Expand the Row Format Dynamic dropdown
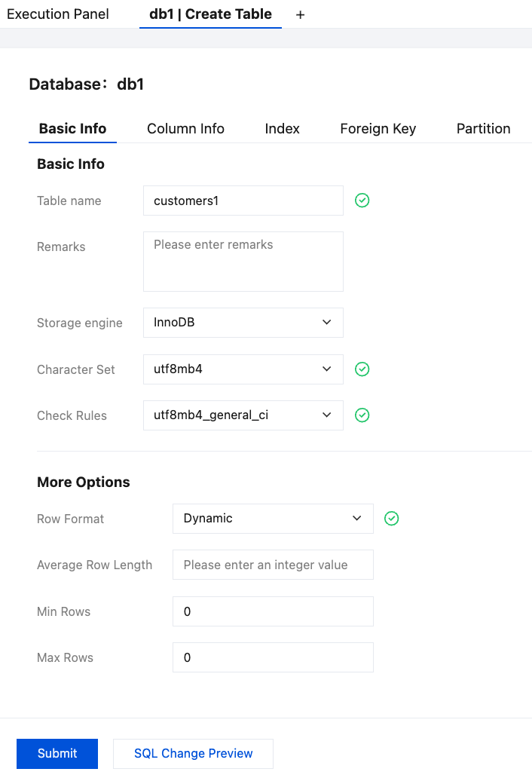The width and height of the screenshot is (532, 778). coord(273,519)
